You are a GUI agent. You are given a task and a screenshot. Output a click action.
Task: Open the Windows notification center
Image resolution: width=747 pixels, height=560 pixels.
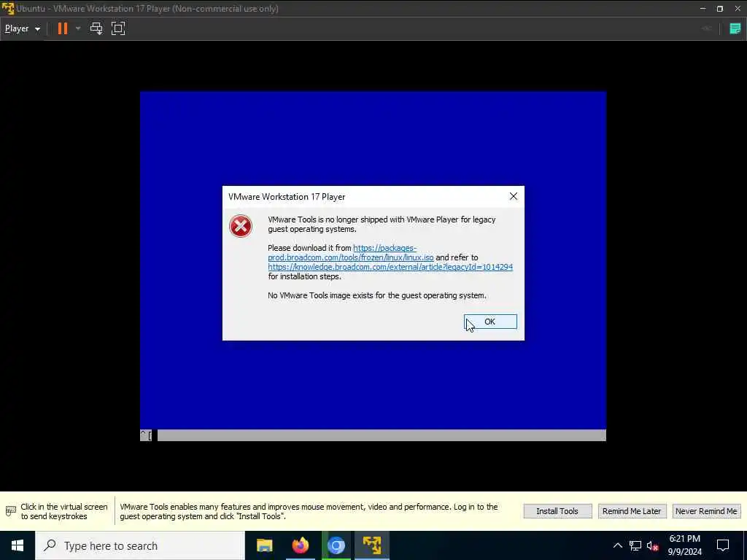723,545
